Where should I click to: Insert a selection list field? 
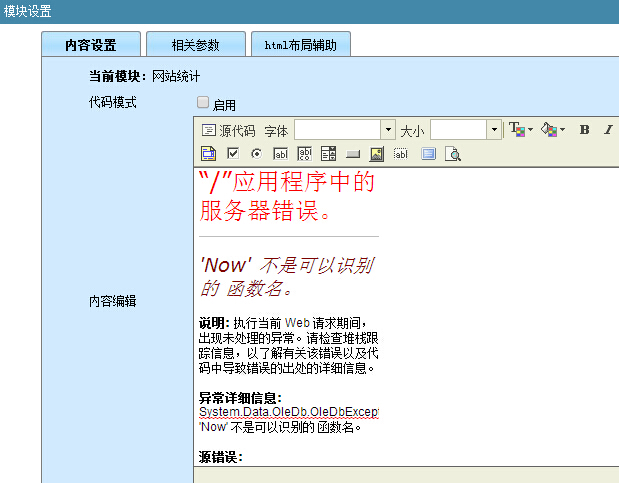[x=329, y=154]
